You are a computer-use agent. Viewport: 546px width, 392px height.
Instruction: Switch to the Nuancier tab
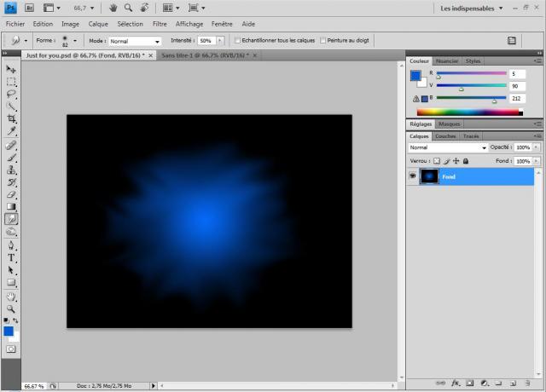click(447, 61)
